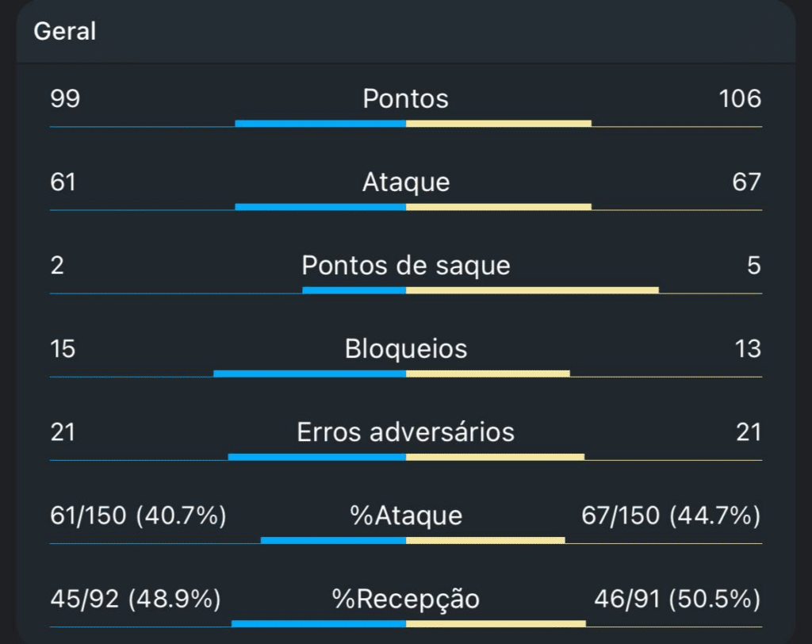Click the 13 value for Bloqueios
Image resolution: width=812 pixels, height=644 pixels.
pyautogui.click(x=747, y=349)
